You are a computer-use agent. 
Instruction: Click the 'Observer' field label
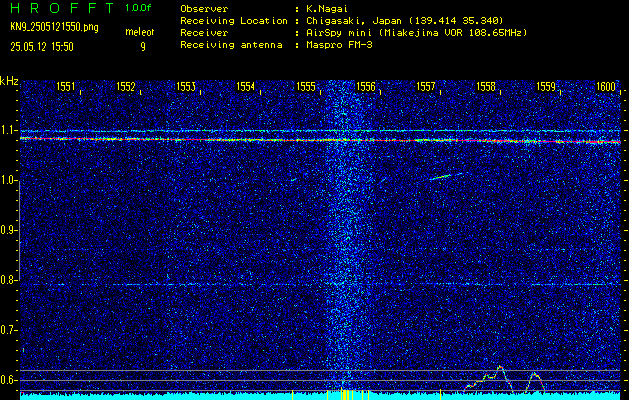(204, 8)
